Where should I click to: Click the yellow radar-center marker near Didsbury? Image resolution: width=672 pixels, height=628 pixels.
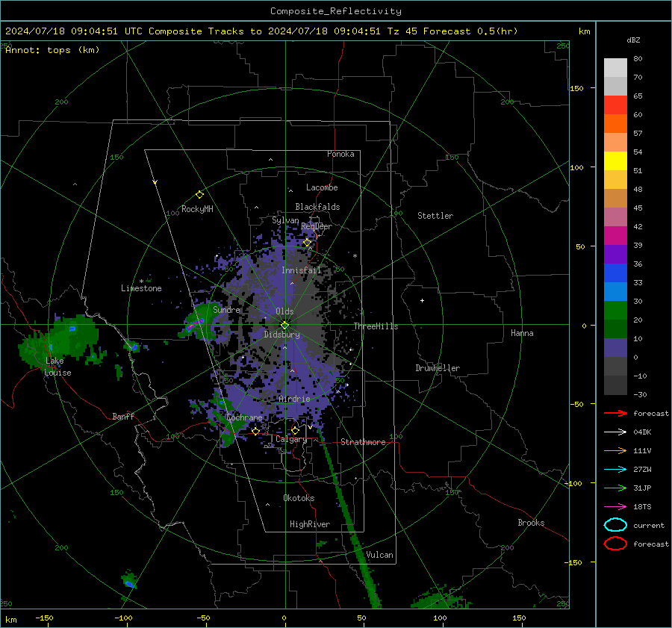pyautogui.click(x=284, y=326)
